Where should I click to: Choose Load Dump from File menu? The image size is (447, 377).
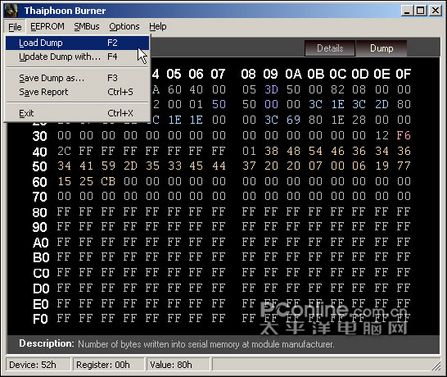[77, 43]
